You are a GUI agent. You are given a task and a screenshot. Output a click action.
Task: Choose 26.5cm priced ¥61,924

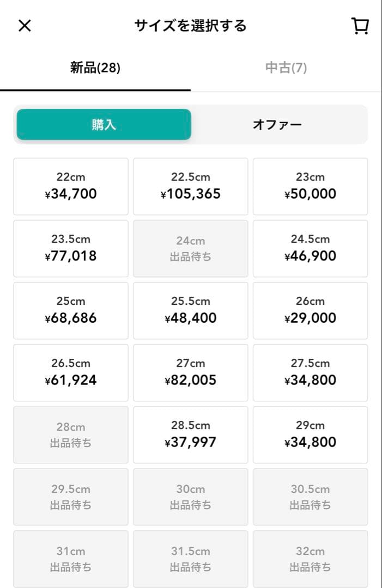pyautogui.click(x=71, y=373)
